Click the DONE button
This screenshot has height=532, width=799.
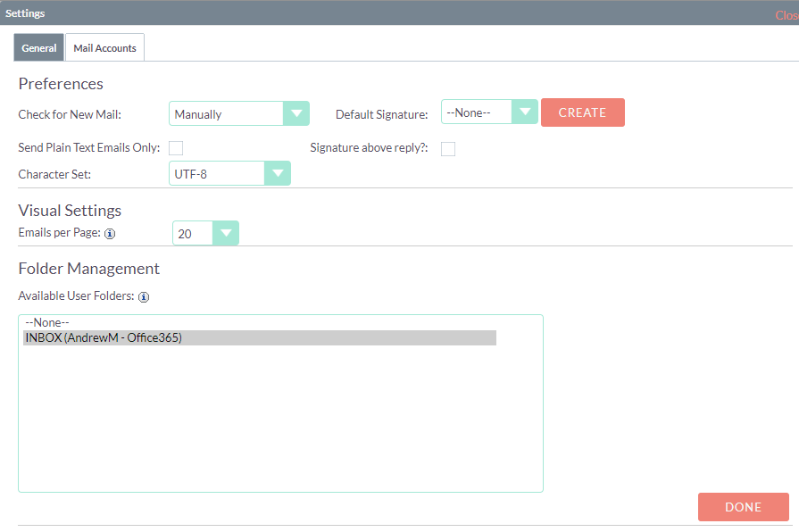743,507
